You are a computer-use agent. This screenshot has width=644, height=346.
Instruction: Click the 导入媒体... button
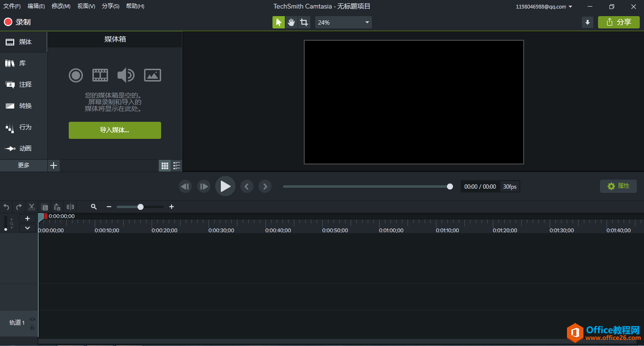pos(115,130)
